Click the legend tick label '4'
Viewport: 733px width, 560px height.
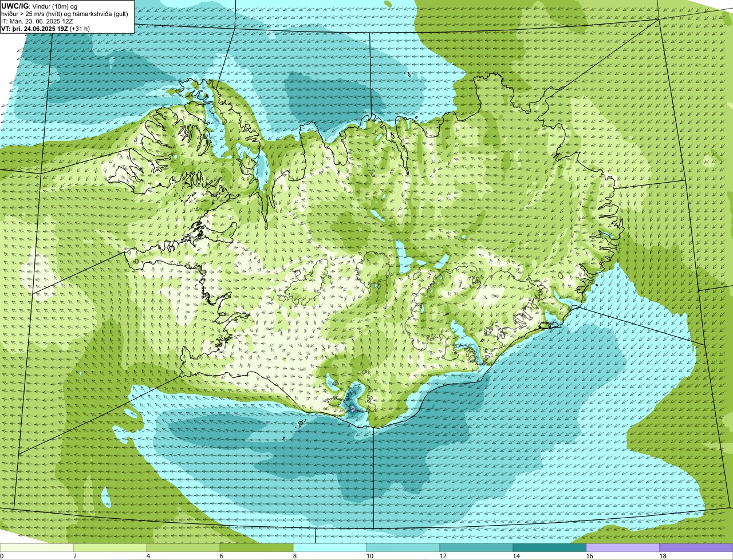pyautogui.click(x=148, y=556)
